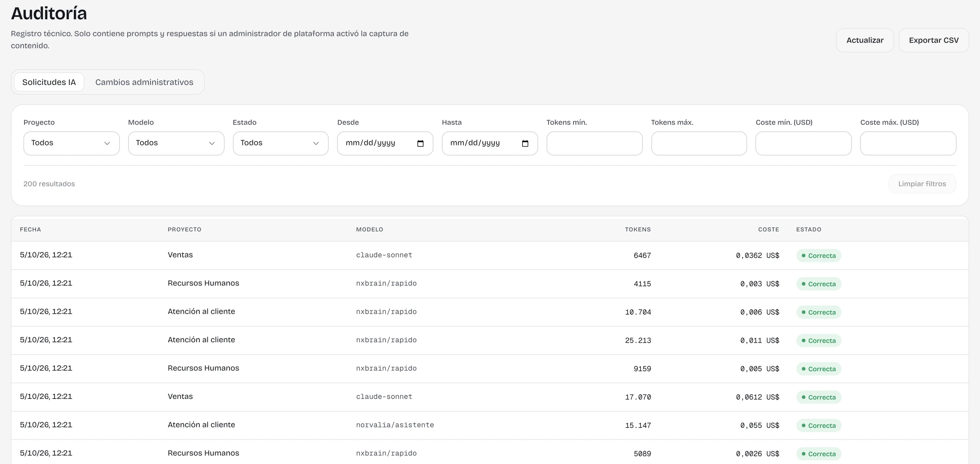
Task: Open the Hasta calendar picker icon
Action: [x=525, y=143]
